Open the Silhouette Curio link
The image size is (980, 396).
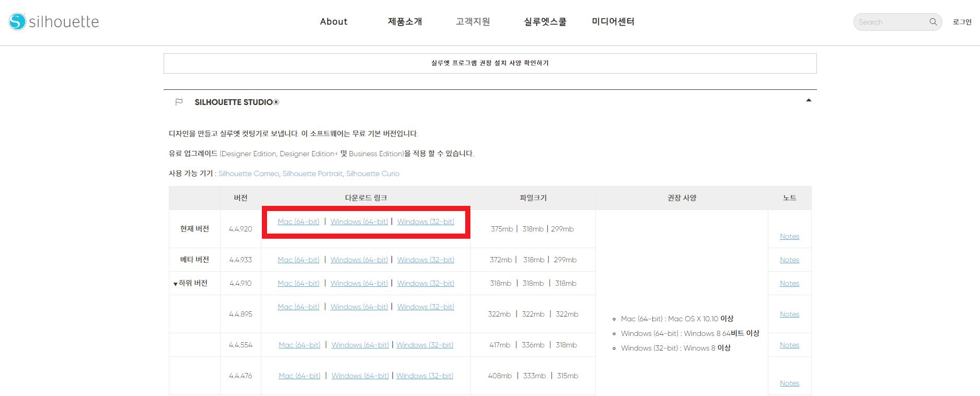point(373,173)
